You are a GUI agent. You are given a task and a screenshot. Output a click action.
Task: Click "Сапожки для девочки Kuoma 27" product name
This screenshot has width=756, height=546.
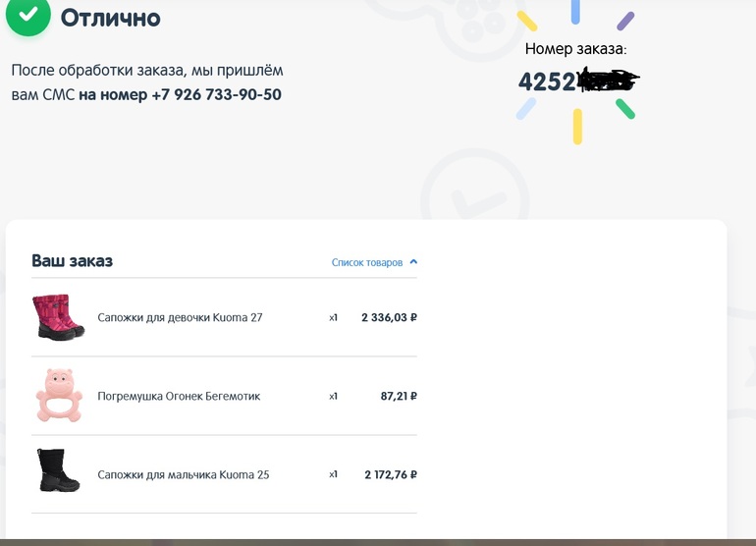pyautogui.click(x=180, y=318)
